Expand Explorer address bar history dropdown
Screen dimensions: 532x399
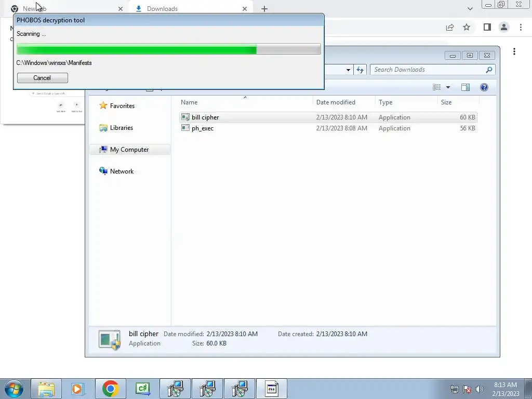click(x=348, y=70)
